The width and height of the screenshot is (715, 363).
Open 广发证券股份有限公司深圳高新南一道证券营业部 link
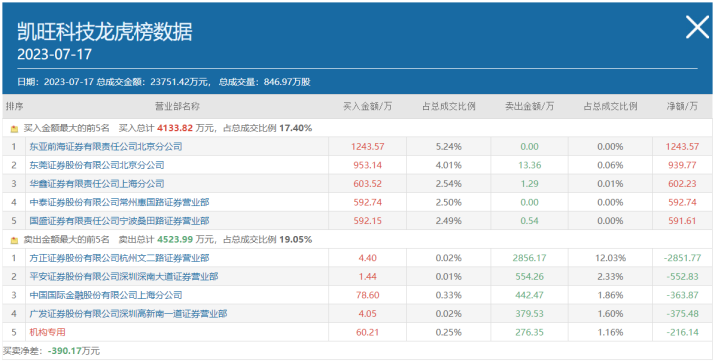click(x=129, y=314)
